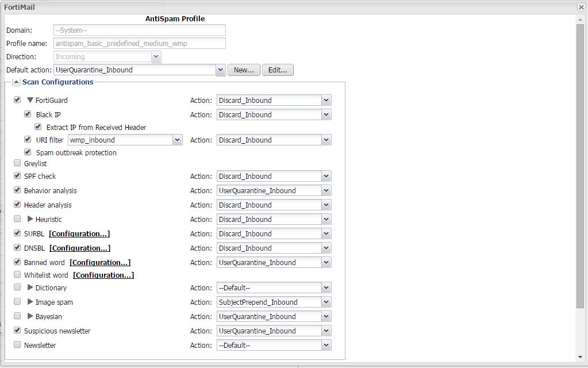Open Black IP Action dropdown
This screenshot has height=368, width=588.
(x=326, y=115)
